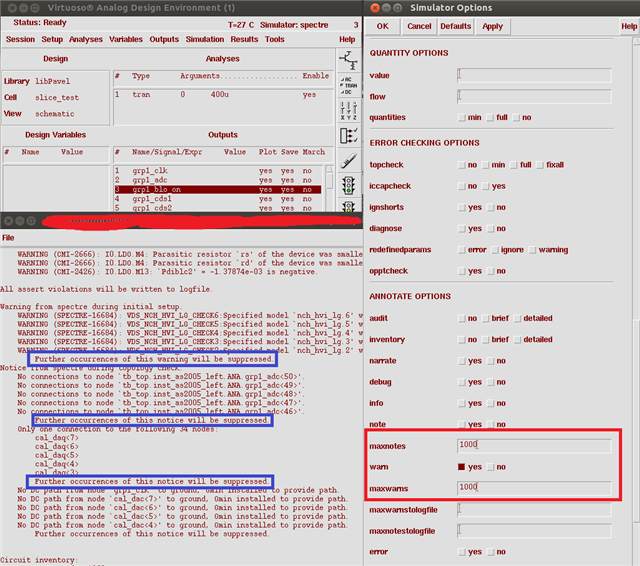Click the maxwarns input field
Screen dimensions: 640x566
coord(533,487)
